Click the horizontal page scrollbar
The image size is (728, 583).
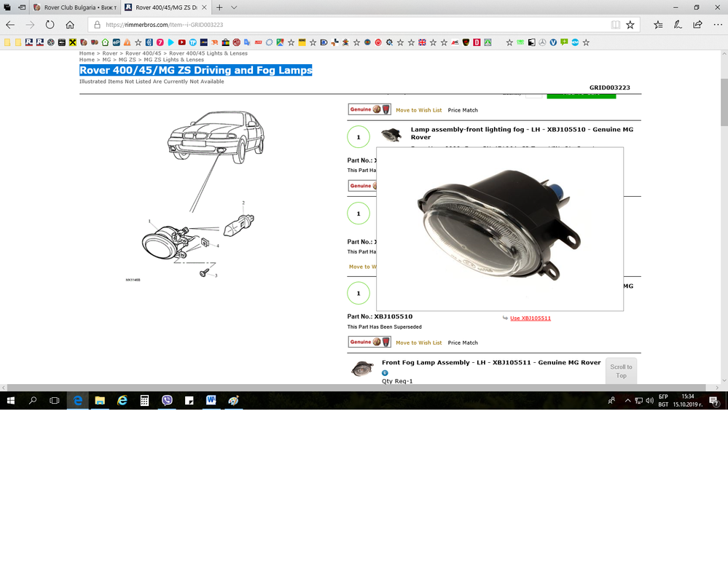[x=356, y=387]
